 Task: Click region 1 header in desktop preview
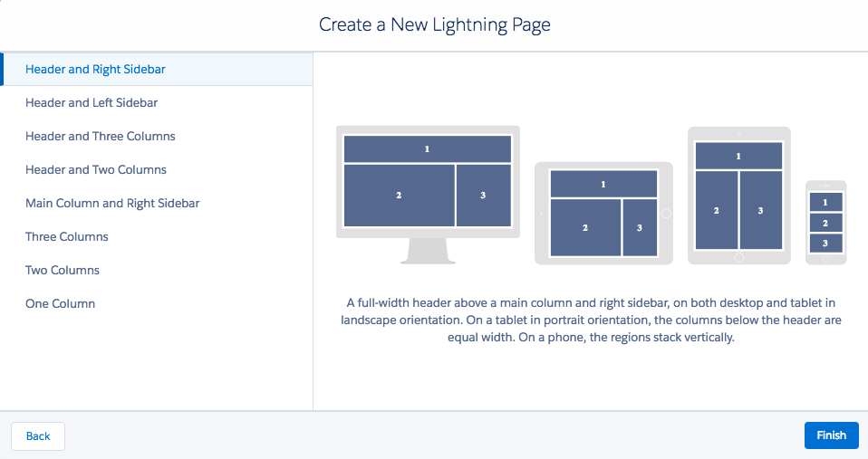428,148
